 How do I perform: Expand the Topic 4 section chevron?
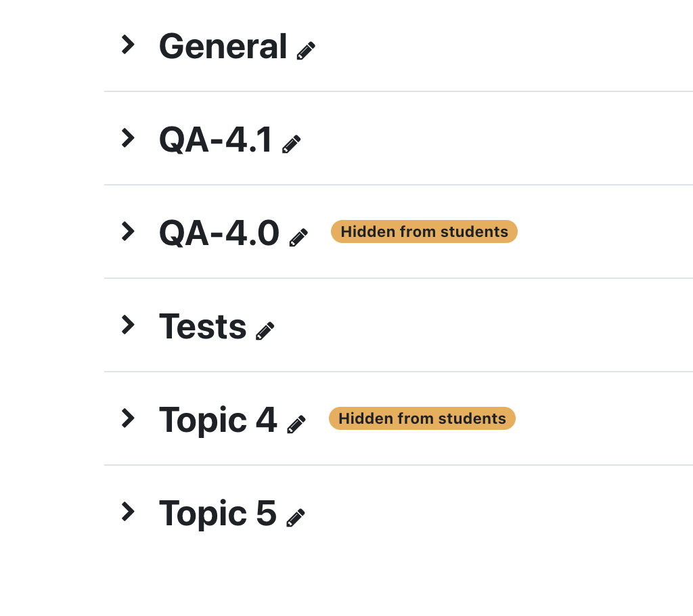coord(128,418)
